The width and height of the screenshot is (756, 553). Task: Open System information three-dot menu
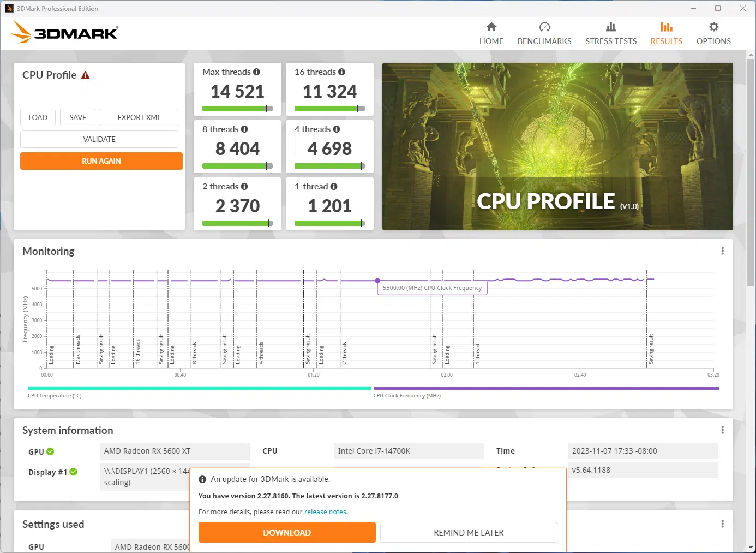722,430
